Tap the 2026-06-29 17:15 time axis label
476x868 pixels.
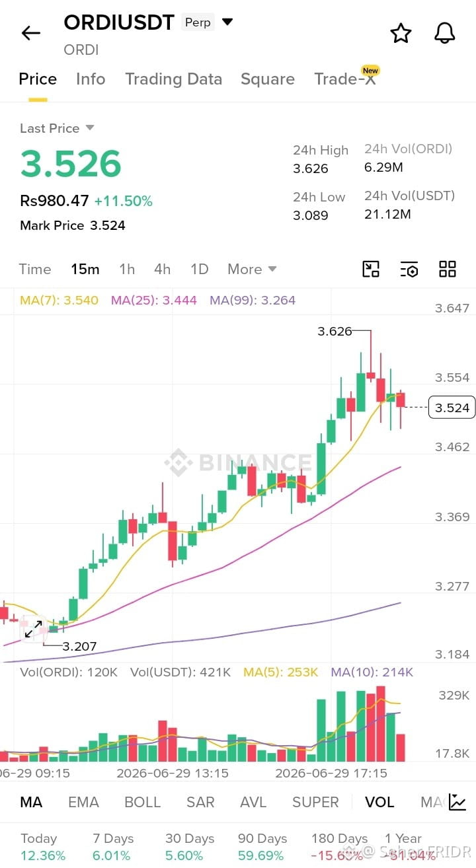point(331,772)
